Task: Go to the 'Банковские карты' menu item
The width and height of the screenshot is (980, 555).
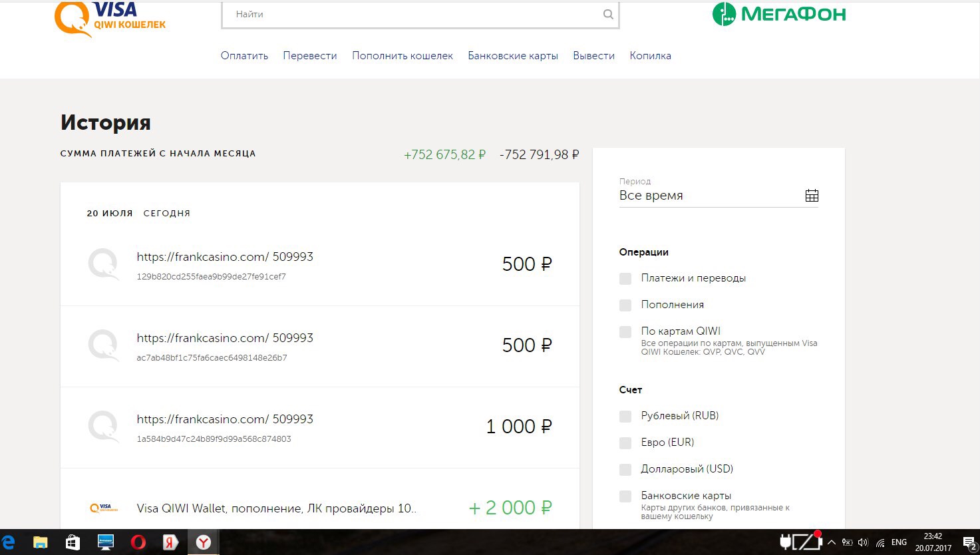Action: (513, 56)
